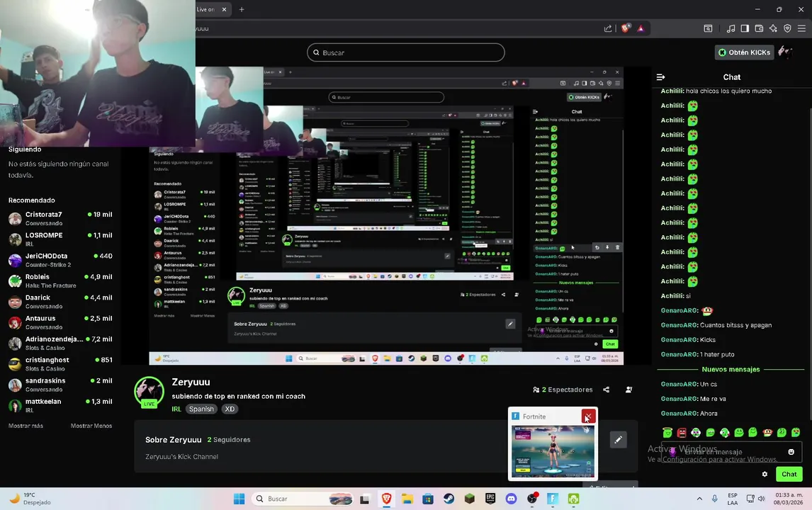The height and width of the screenshot is (510, 812).
Task: Open the Brave playlist music note icon
Action: 731,28
